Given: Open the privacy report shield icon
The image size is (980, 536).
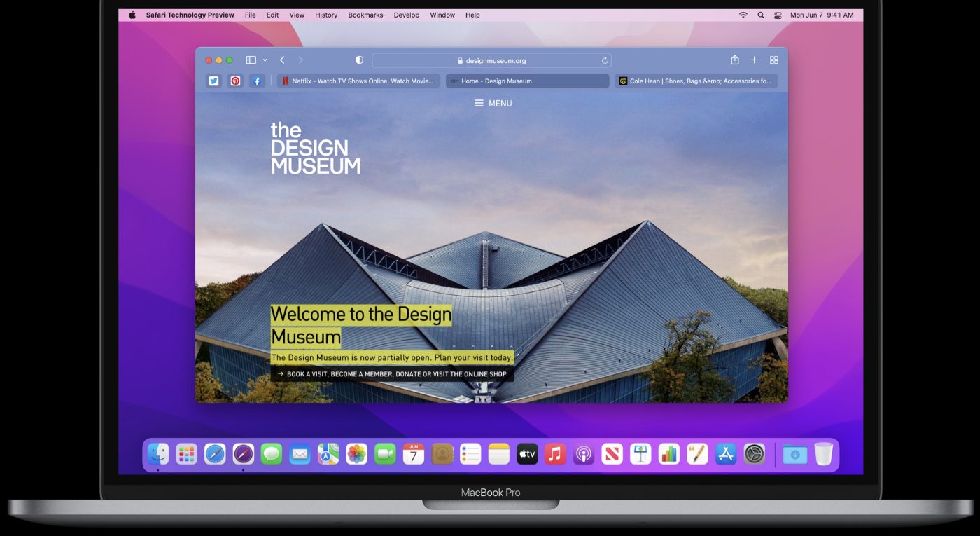Looking at the screenshot, I should pyautogui.click(x=359, y=60).
